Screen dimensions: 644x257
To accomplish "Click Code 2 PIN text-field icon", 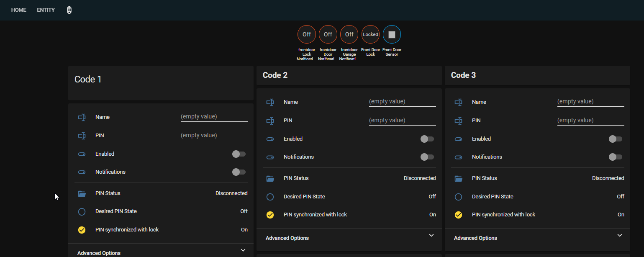I will (270, 121).
